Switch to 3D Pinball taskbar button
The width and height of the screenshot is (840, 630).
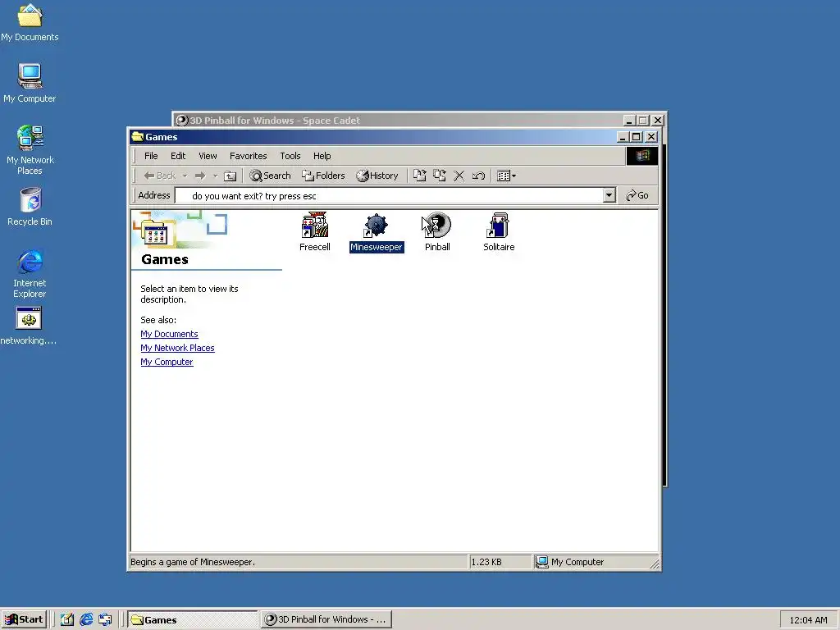click(326, 619)
